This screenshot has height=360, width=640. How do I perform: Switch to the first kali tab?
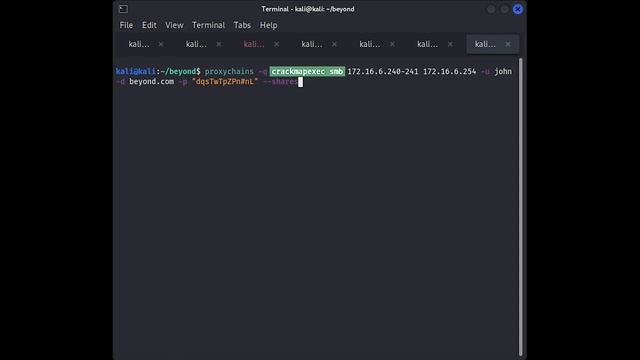point(139,44)
